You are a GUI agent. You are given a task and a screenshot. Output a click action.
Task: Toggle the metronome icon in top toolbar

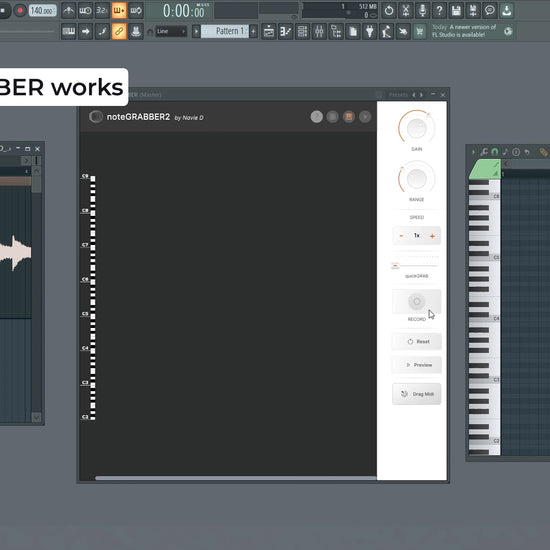68,11
